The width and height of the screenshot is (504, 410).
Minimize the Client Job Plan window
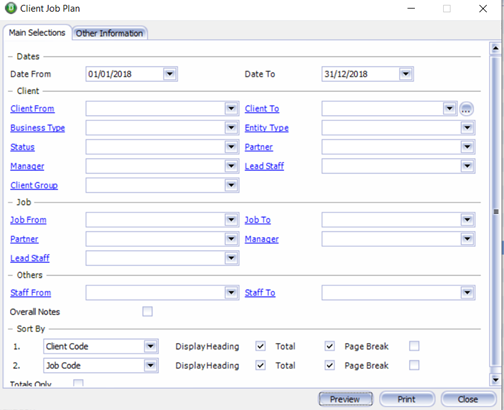click(x=411, y=9)
